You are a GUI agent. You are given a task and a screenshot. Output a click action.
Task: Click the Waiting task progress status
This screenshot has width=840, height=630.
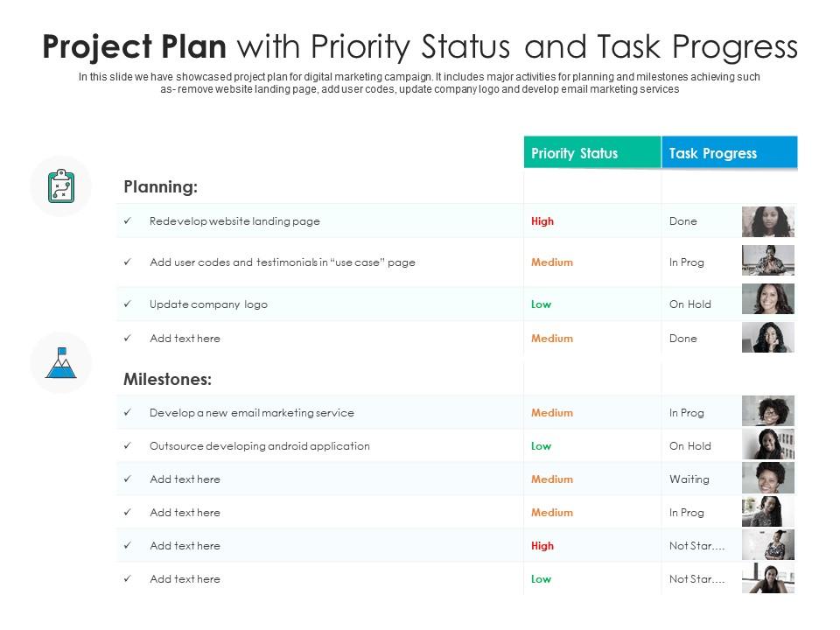point(689,479)
